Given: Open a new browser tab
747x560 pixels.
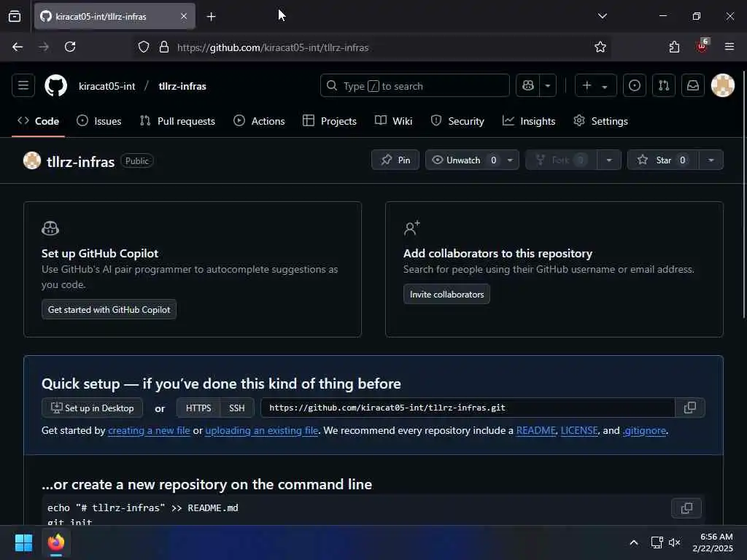Looking at the screenshot, I should (x=211, y=17).
